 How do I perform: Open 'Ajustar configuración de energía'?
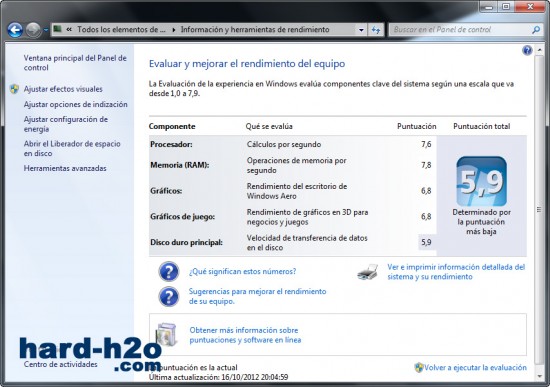66,124
